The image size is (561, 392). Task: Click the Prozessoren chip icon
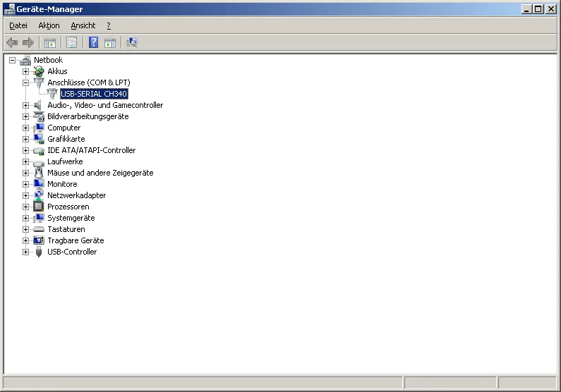click(x=39, y=207)
